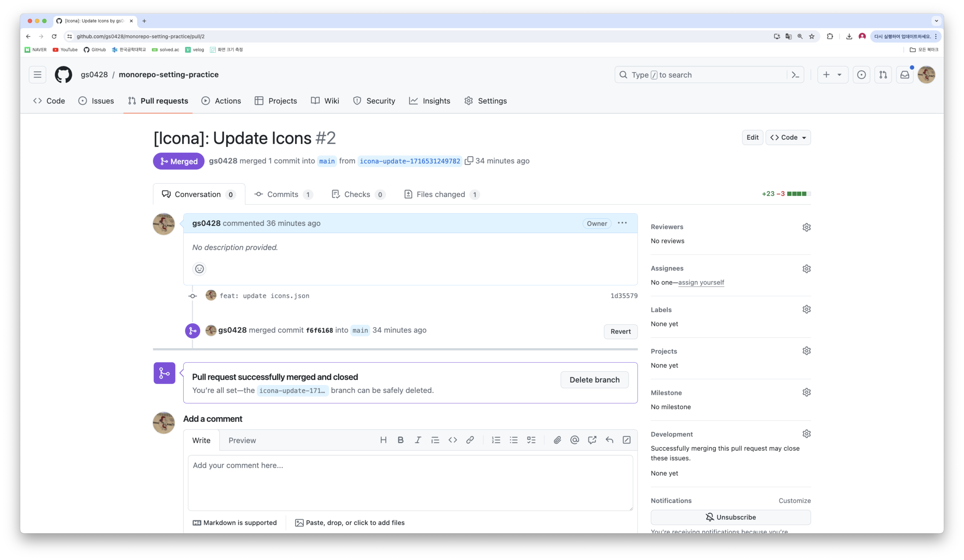The width and height of the screenshot is (964, 560).
Task: Open the comment's three-dots options menu
Action: [x=622, y=223]
